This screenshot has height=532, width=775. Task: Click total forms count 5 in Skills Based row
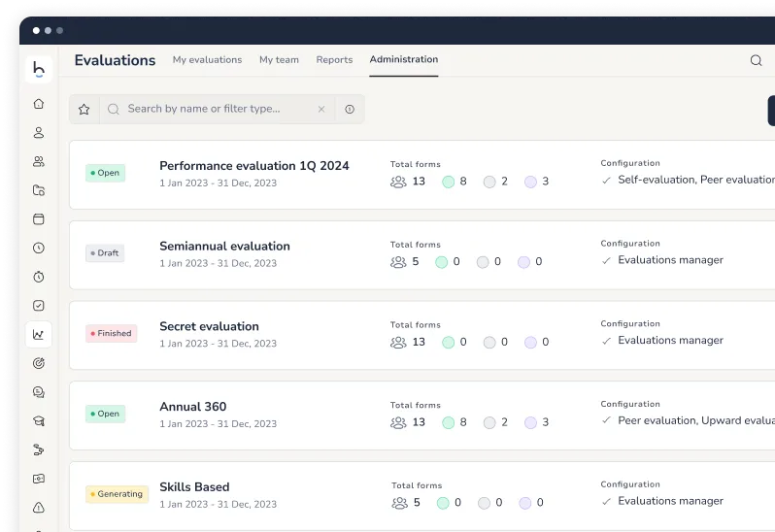[417, 502]
